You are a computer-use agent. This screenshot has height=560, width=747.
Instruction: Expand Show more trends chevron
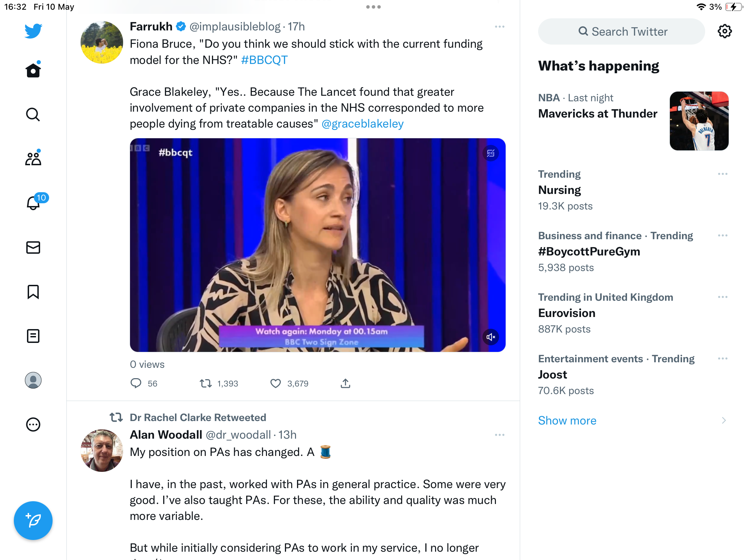click(x=724, y=420)
